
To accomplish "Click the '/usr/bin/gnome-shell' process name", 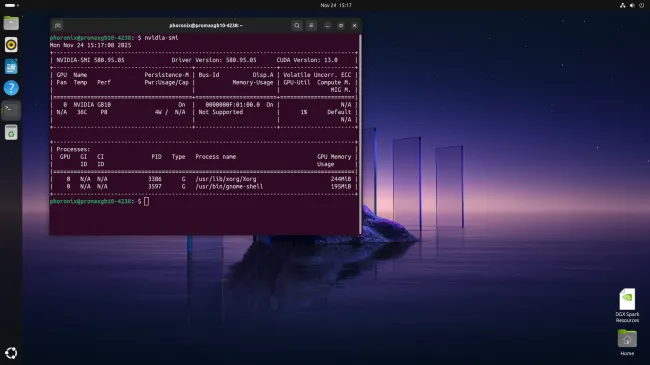I will click(x=229, y=187).
